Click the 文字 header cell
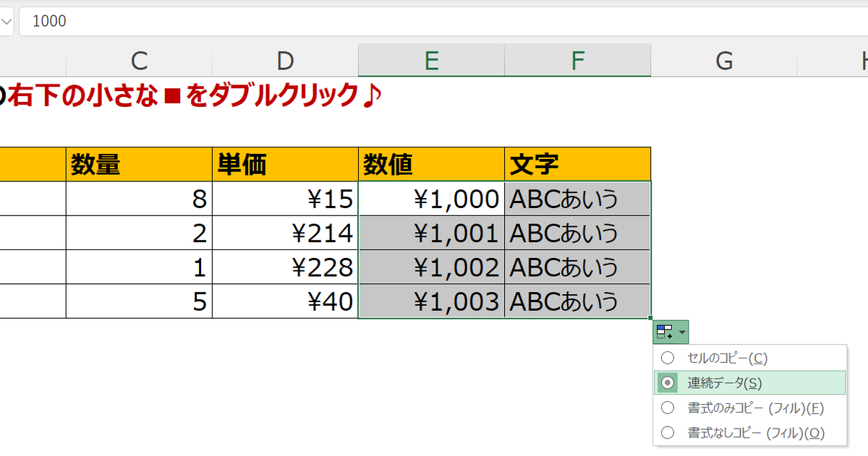Viewport: 868px width, 456px height. (x=577, y=165)
